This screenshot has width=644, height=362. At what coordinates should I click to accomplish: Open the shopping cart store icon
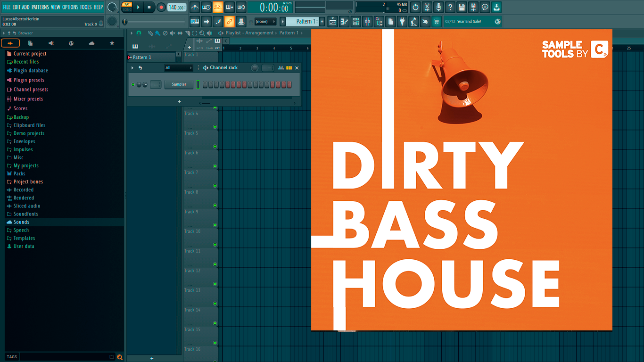(x=437, y=21)
